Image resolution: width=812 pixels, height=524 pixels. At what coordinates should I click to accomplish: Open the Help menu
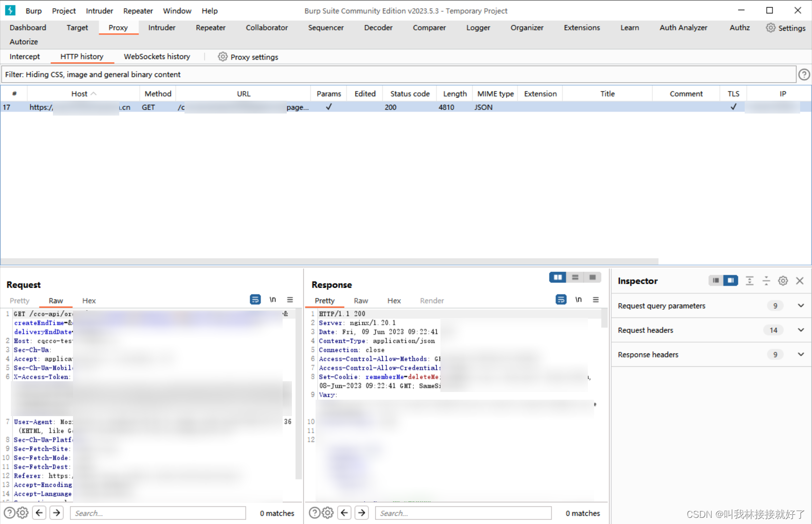[210, 11]
